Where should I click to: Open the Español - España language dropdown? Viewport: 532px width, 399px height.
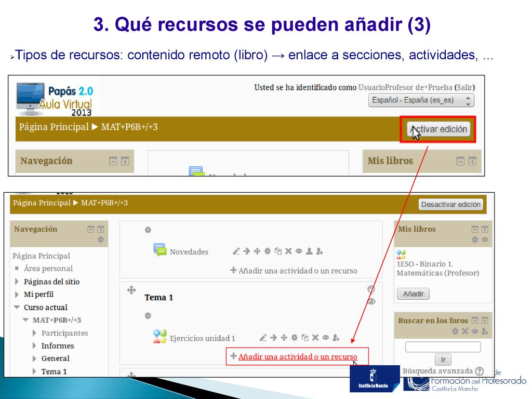[x=421, y=100]
